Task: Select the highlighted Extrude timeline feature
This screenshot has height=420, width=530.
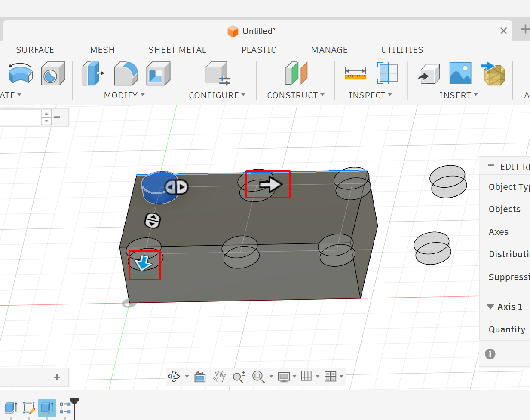Action: 47,408
